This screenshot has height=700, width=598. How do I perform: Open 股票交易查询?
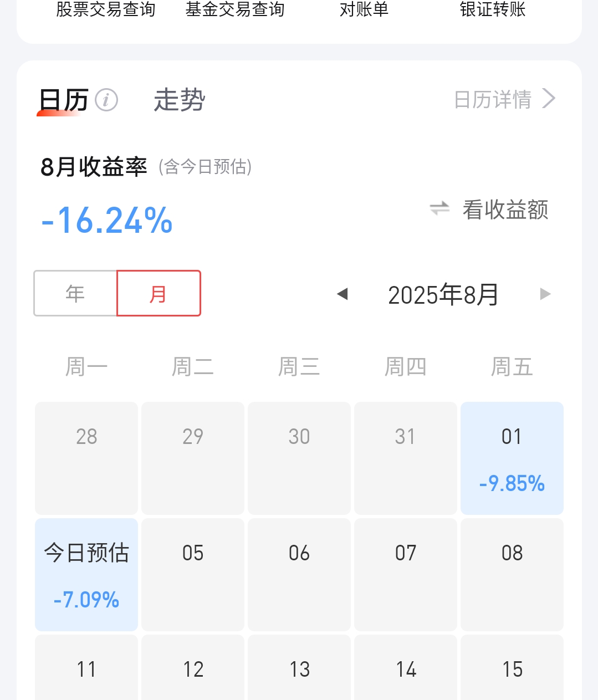(106, 9)
